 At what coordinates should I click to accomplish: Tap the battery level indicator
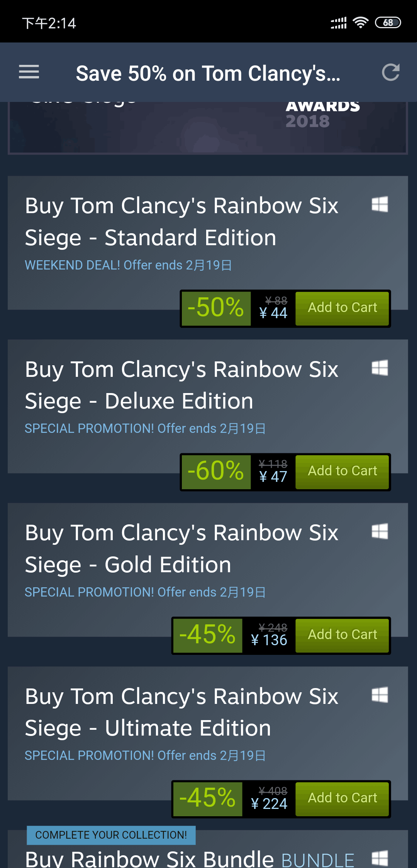pos(388,23)
